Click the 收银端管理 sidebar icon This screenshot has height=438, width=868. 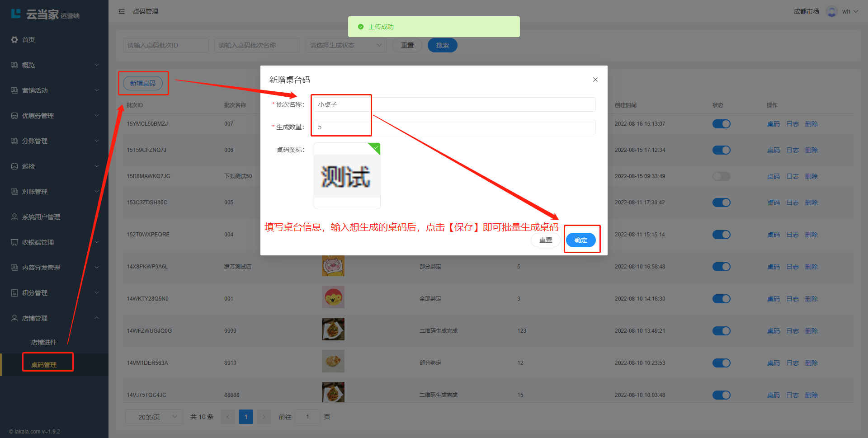(14, 242)
